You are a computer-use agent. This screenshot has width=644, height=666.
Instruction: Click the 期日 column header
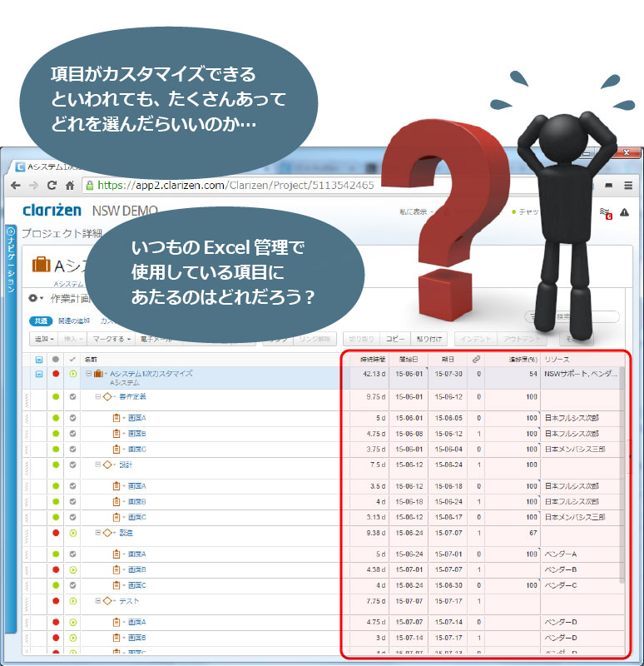(x=448, y=360)
